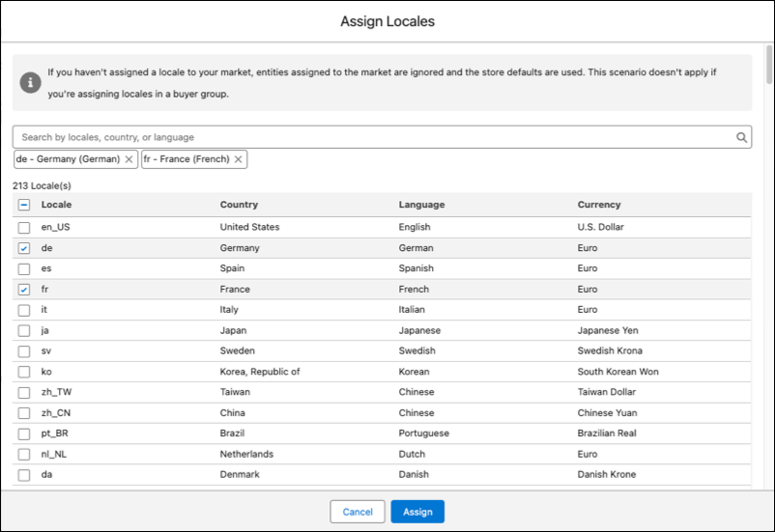Click the search magnifier icon

pyautogui.click(x=741, y=137)
